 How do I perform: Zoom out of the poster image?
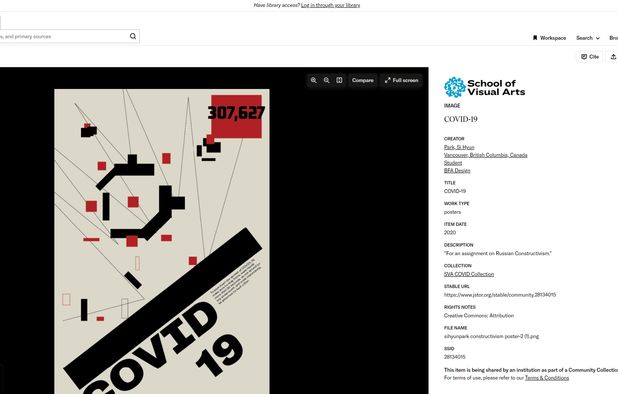(x=326, y=80)
